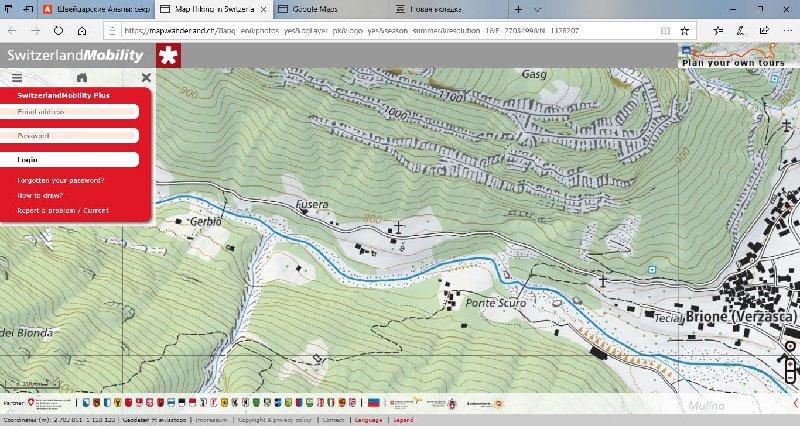Image resolution: width=800 pixels, height=426 pixels.
Task: Click the Ponte Scuro label on map
Action: (x=496, y=303)
